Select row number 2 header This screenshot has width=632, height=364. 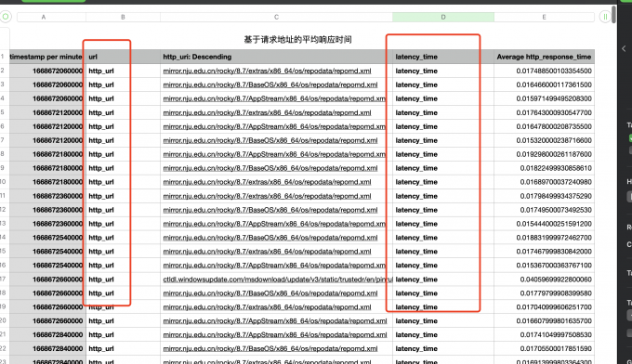click(3, 71)
